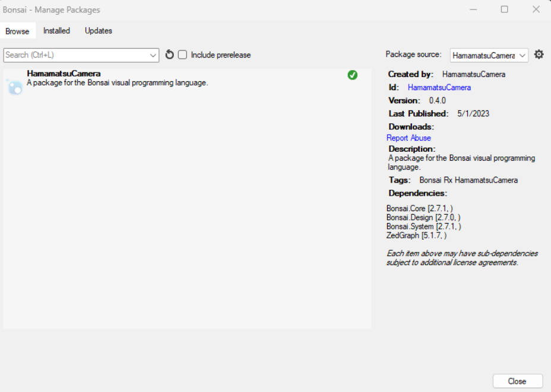Click the ZedGraph dependency entry
The height and width of the screenshot is (392, 551).
point(416,235)
